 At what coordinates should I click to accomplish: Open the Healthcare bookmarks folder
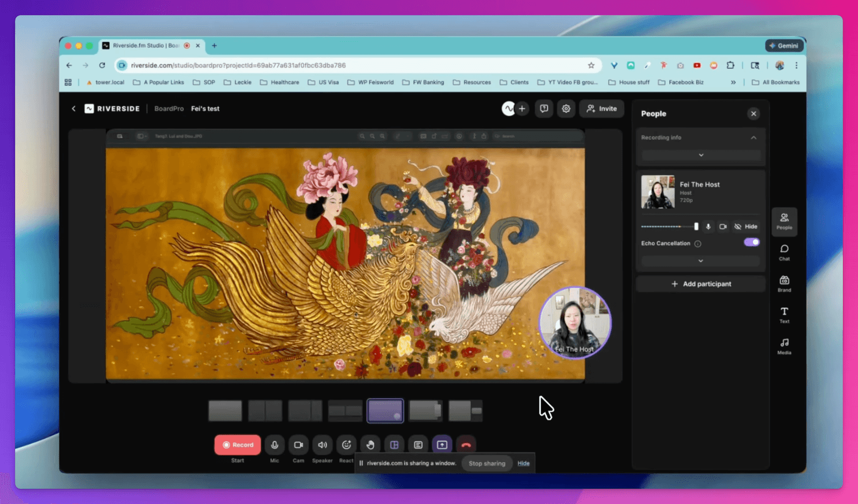click(x=279, y=83)
